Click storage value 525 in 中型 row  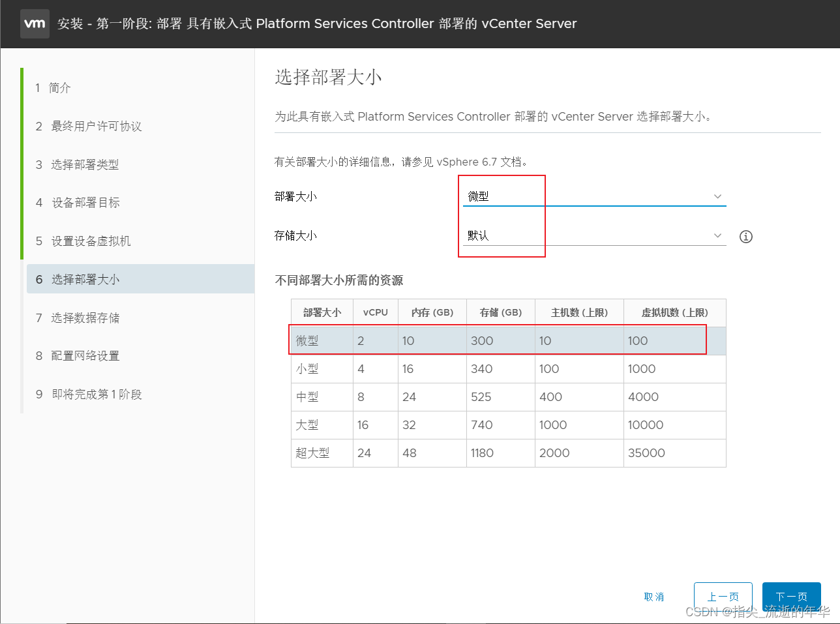point(481,396)
